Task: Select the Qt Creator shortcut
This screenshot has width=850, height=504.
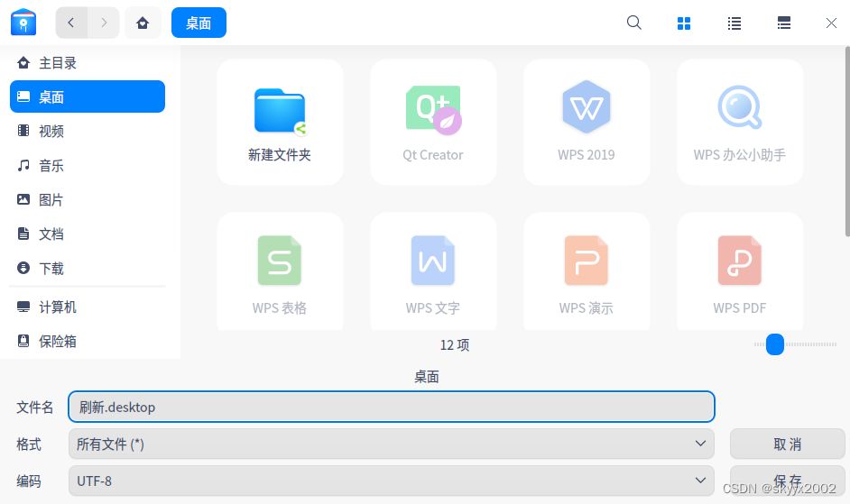Action: pos(433,123)
